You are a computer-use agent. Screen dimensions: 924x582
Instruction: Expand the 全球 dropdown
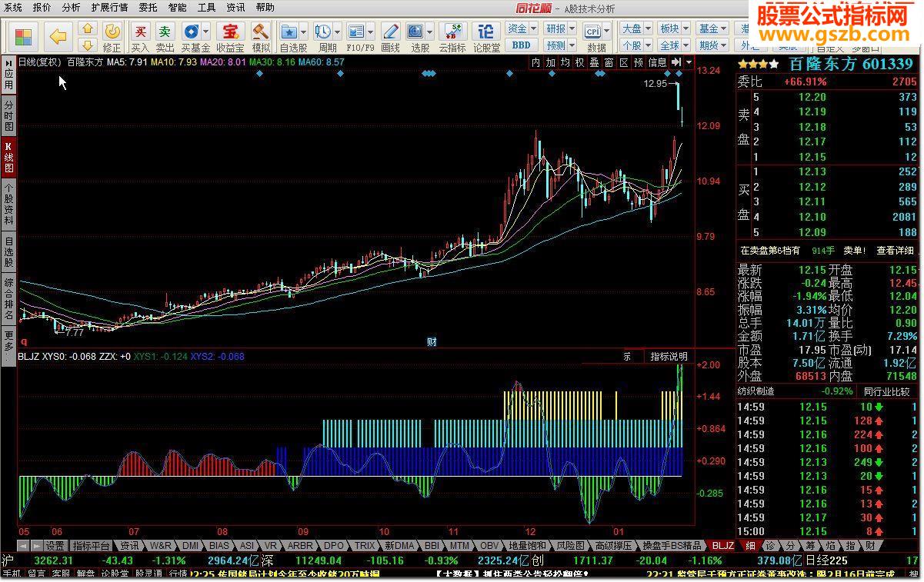(x=685, y=45)
